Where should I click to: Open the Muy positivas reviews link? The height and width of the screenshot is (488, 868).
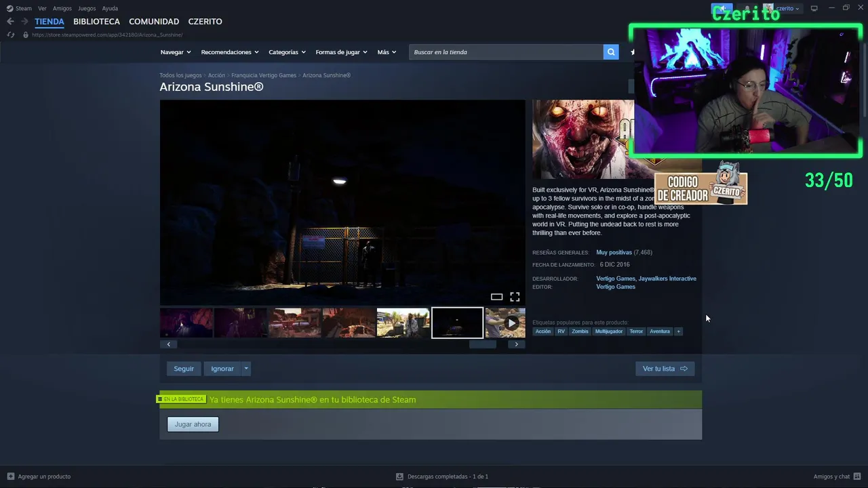(614, 252)
